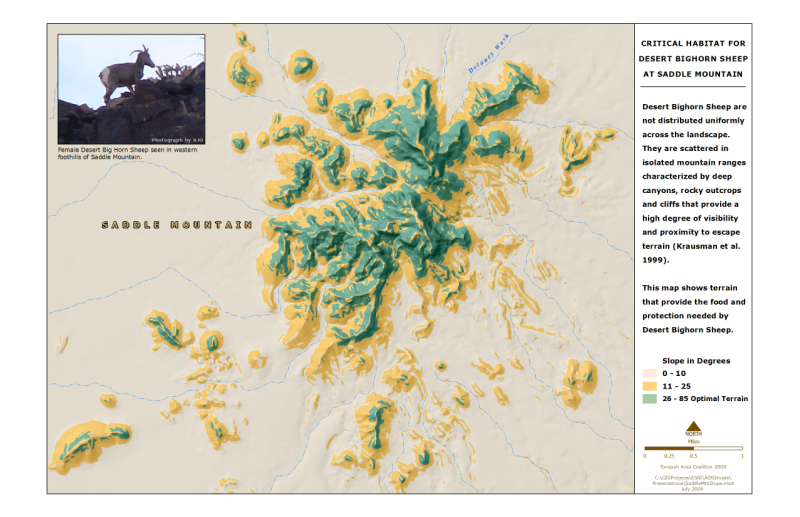Click the SADDLE MOUNTAIN map label
This screenshot has height=517, width=800.
pyautogui.click(x=176, y=225)
